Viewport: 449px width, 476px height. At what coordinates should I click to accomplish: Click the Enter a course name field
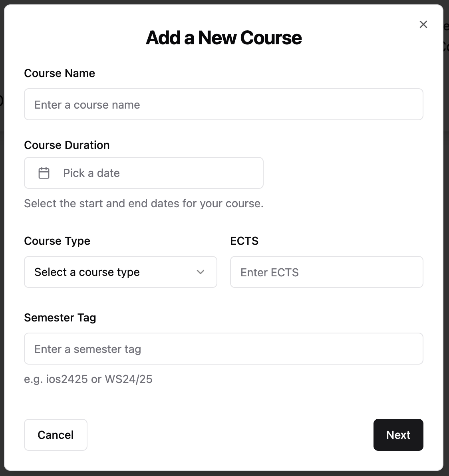click(x=223, y=104)
